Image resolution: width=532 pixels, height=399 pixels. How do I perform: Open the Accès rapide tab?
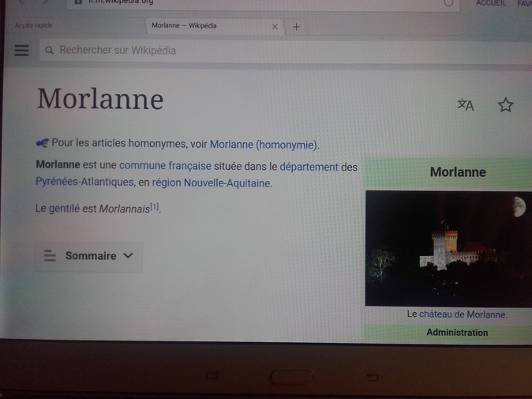click(x=34, y=25)
